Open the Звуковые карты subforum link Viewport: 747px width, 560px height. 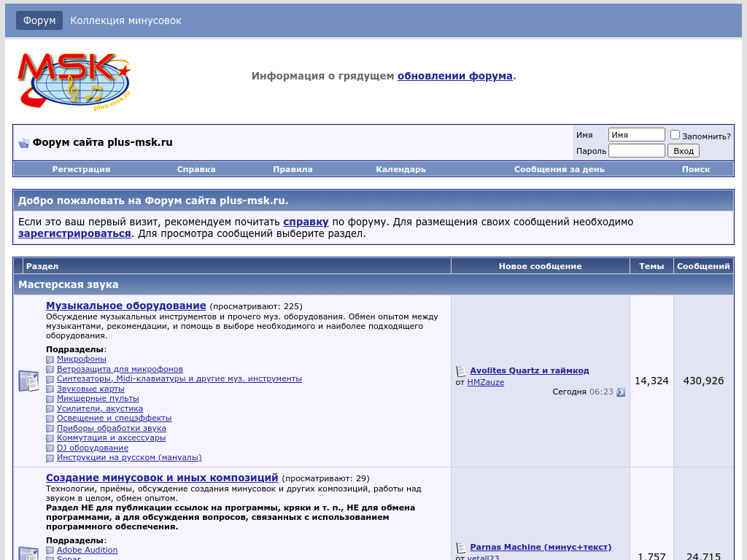pos(90,389)
